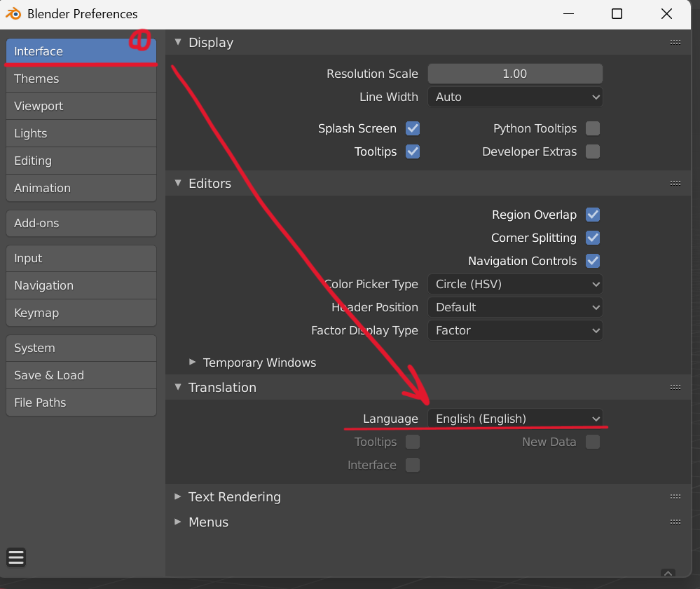Click the Blender logo in title bar
This screenshot has height=589, width=700.
pyautogui.click(x=13, y=14)
